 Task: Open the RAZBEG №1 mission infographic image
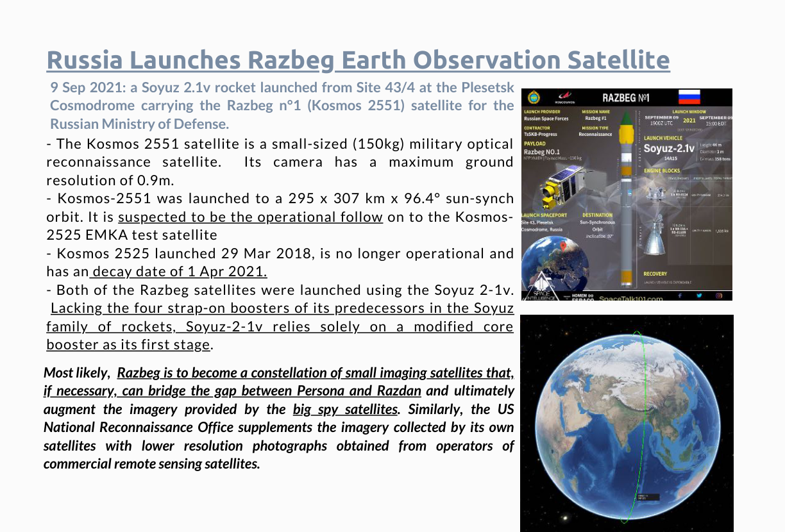(x=627, y=195)
